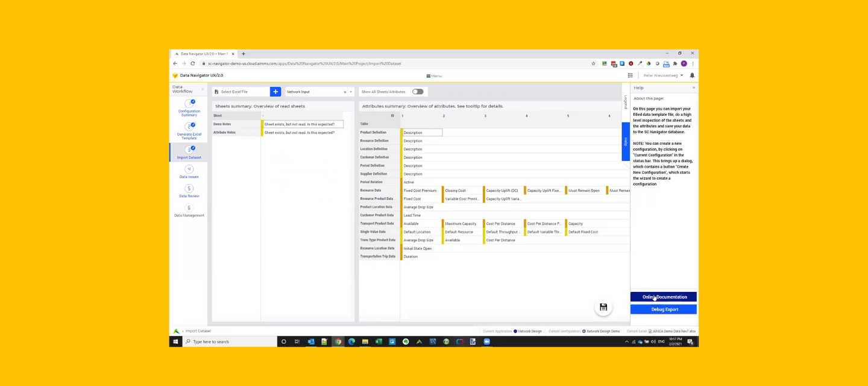Select the Must Remain Open cell
The image size is (868, 386).
point(587,190)
